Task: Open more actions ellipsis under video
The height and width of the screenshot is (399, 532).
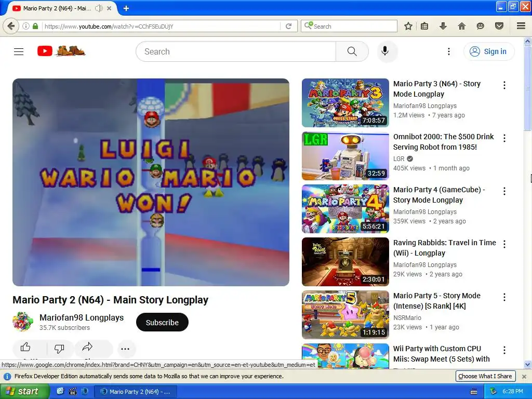Action: (125, 349)
